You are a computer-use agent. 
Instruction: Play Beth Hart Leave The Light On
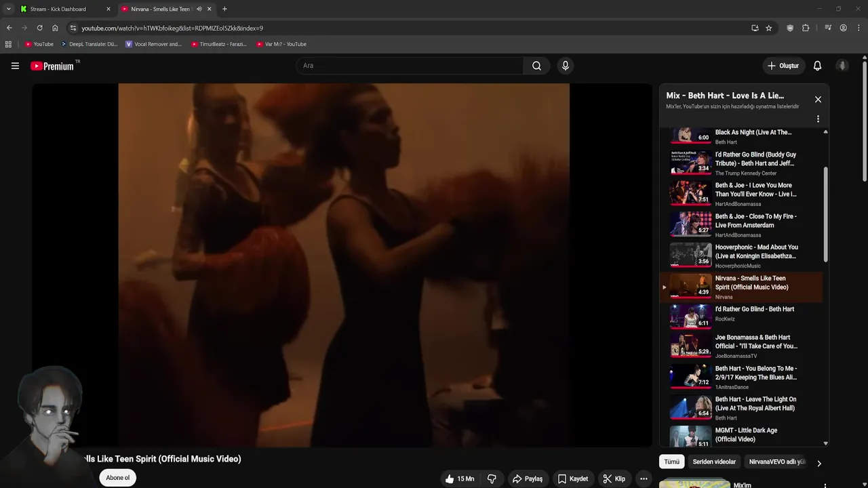(x=741, y=408)
